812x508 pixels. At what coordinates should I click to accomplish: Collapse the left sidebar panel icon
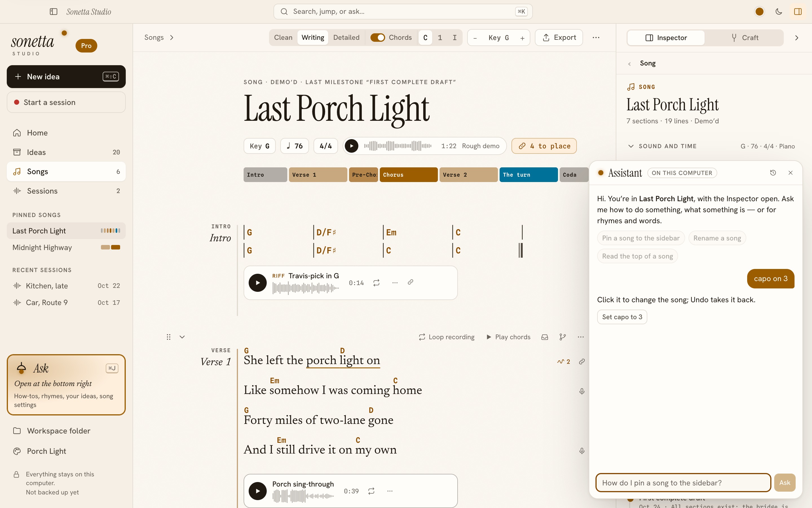(53, 11)
